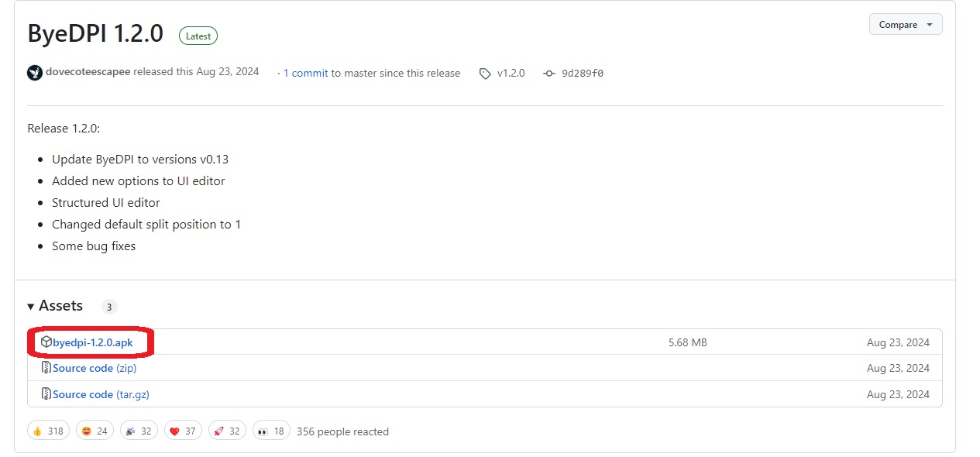Open commit hash 9d289f0

coord(583,74)
